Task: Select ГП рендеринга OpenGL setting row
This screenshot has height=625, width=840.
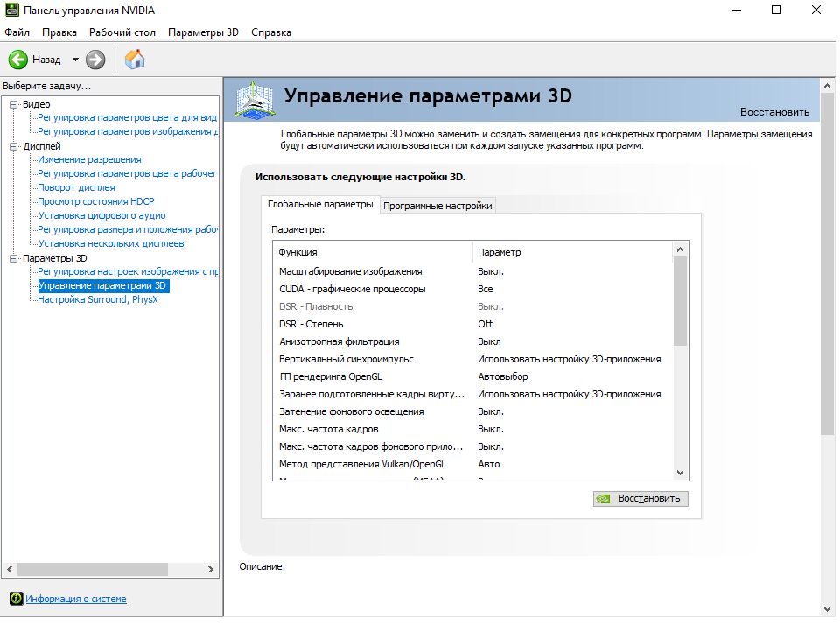Action: pos(472,376)
